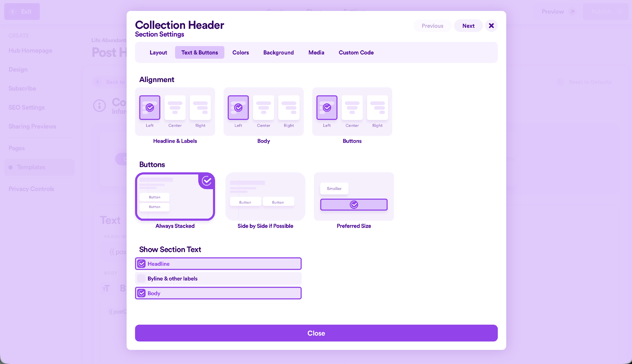Choose Side by Side if Possible layout

(265, 197)
